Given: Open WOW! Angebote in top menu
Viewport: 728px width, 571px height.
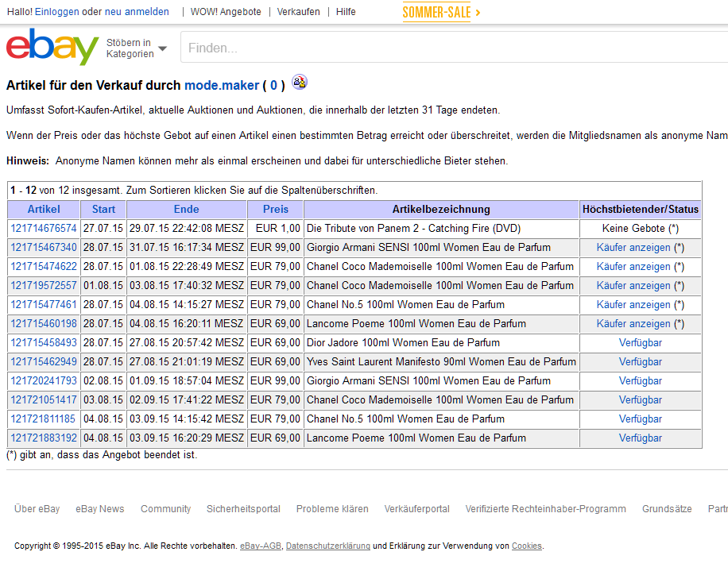Looking at the screenshot, I should 226,12.
